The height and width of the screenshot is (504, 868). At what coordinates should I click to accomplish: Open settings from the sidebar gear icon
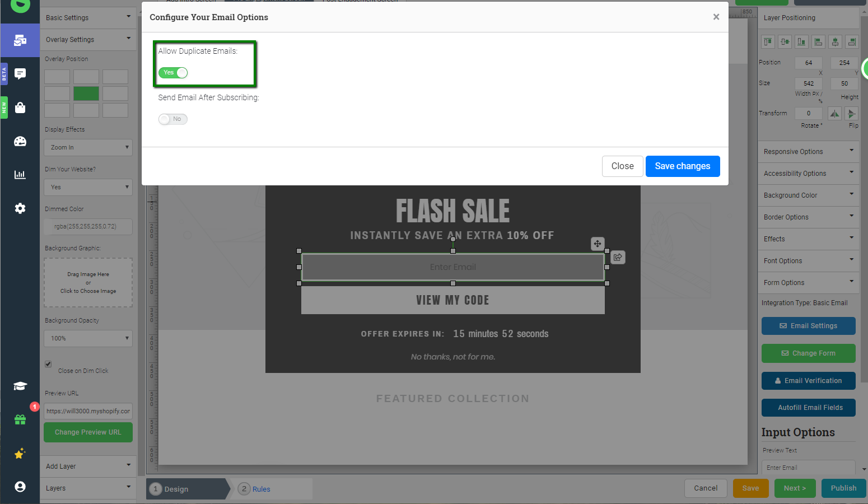point(20,208)
